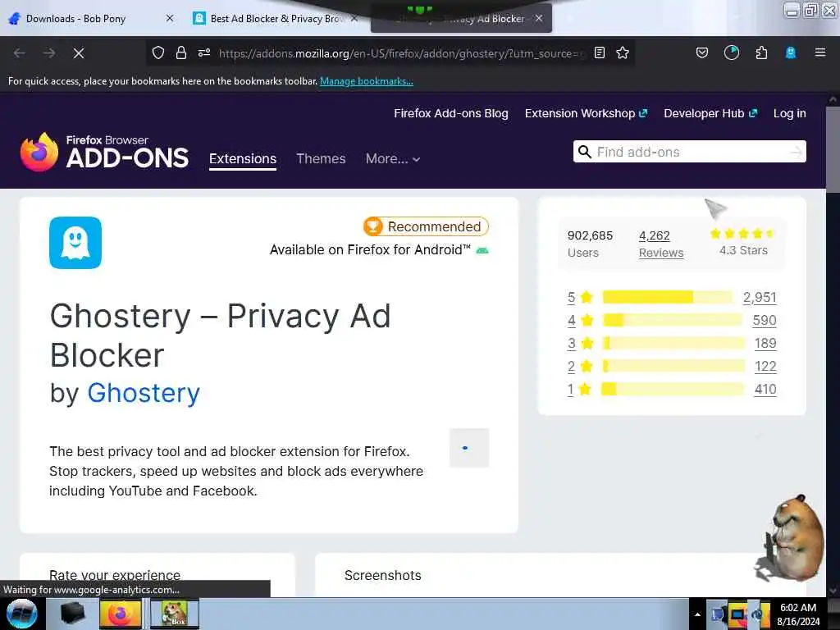Open site permissions icon in address bar
The width and height of the screenshot is (840, 630).
click(x=204, y=52)
